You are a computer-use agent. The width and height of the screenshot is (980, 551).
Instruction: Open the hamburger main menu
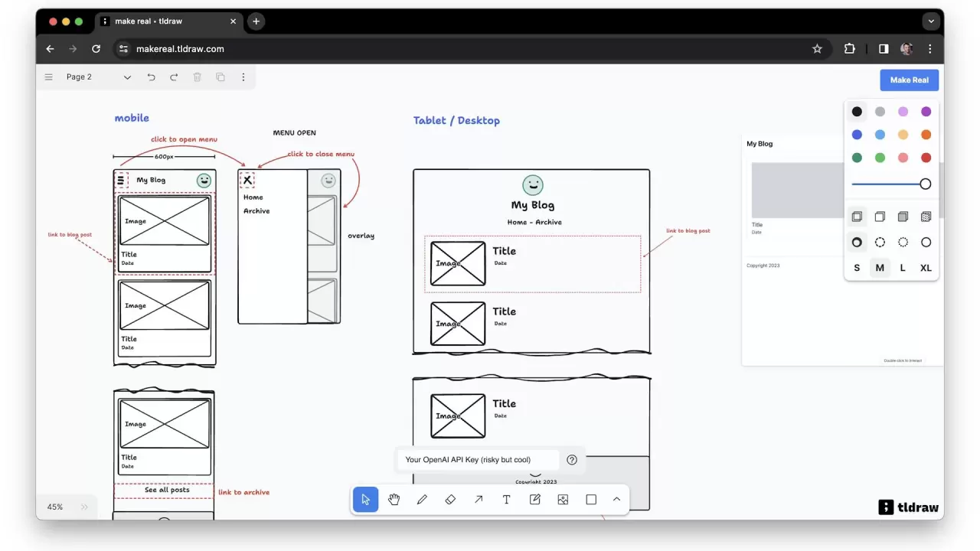[49, 77]
